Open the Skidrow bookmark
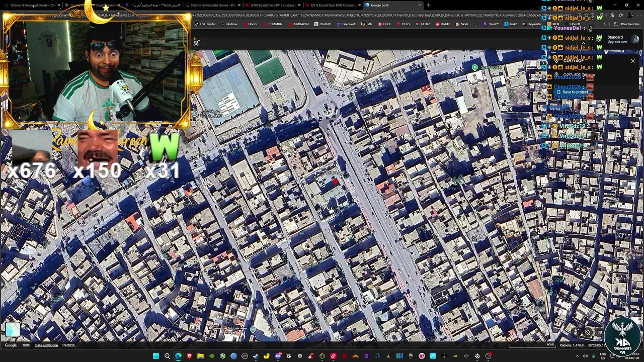Viewport: 644px width, 362px height. click(x=230, y=24)
